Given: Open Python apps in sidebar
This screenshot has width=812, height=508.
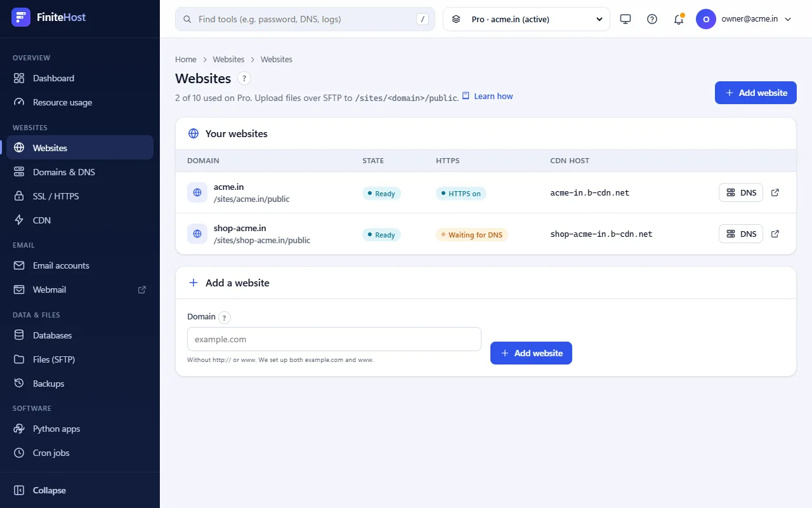Looking at the screenshot, I should click(80, 429).
